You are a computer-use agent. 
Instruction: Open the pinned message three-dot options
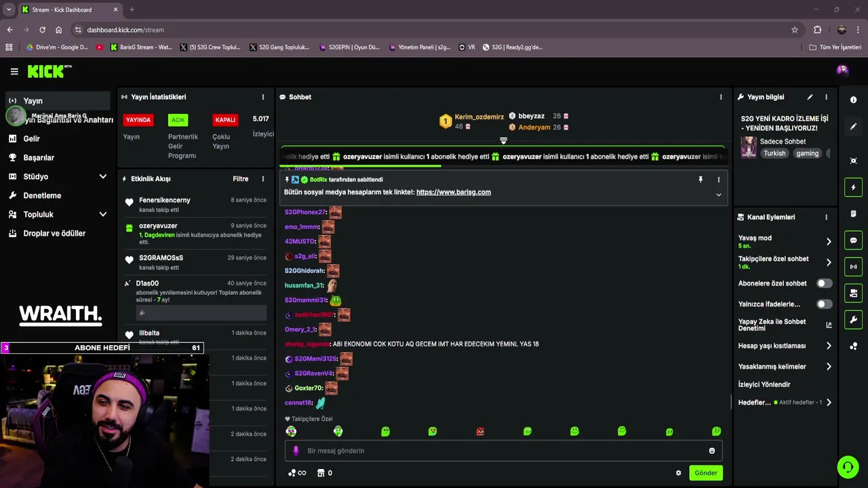[x=719, y=180]
